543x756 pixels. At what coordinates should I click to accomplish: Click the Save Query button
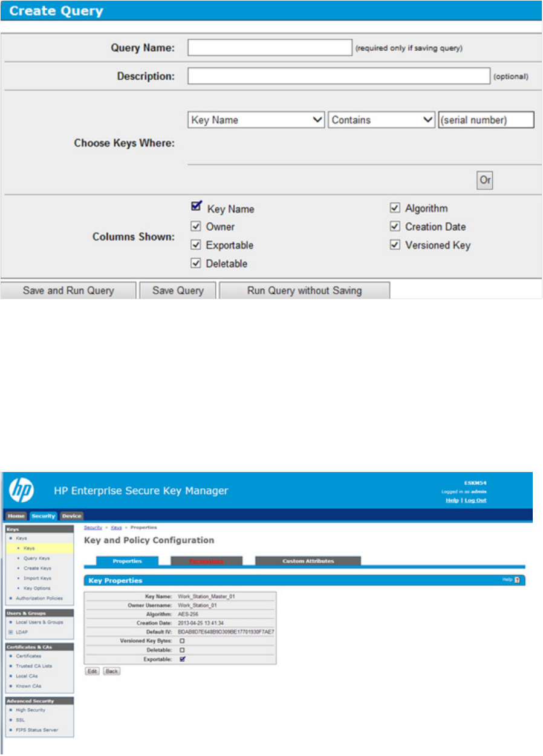(x=178, y=291)
